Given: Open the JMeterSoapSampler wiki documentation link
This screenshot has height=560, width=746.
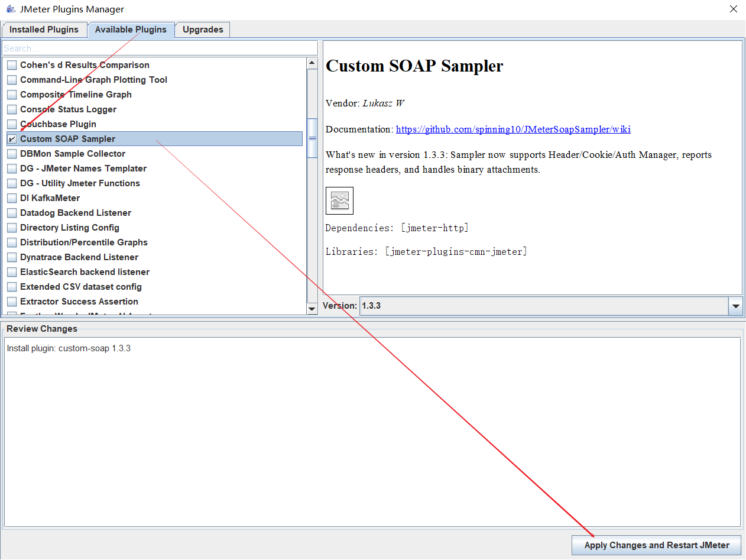Looking at the screenshot, I should 513,130.
